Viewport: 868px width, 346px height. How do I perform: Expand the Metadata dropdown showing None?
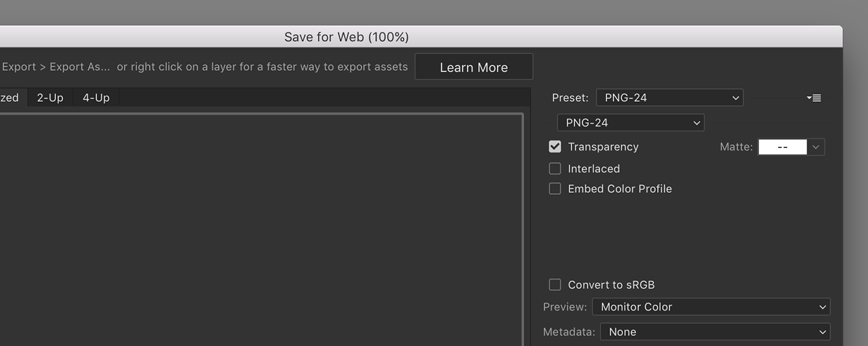[714, 332]
